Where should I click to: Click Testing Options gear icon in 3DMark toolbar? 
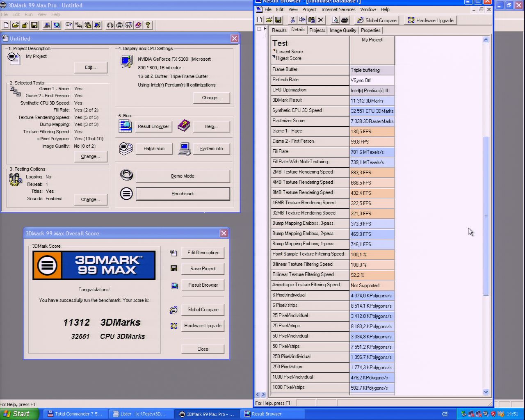tap(88, 25)
